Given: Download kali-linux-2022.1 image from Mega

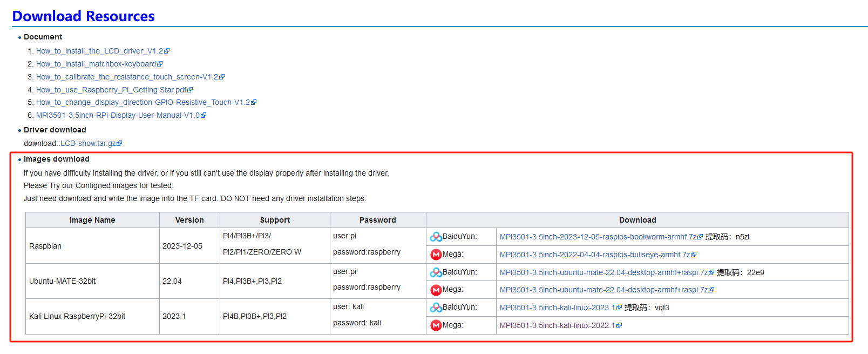Looking at the screenshot, I should pos(557,325).
